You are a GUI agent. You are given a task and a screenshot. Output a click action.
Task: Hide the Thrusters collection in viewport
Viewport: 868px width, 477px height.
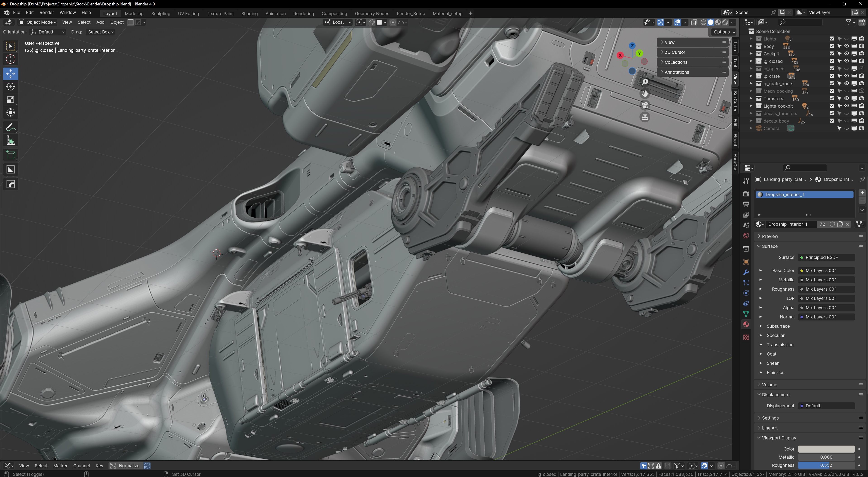click(x=847, y=98)
